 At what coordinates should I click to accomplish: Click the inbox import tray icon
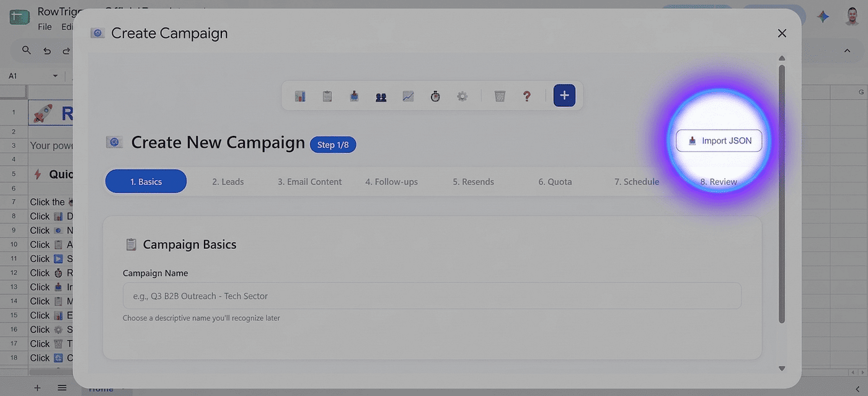click(x=354, y=96)
